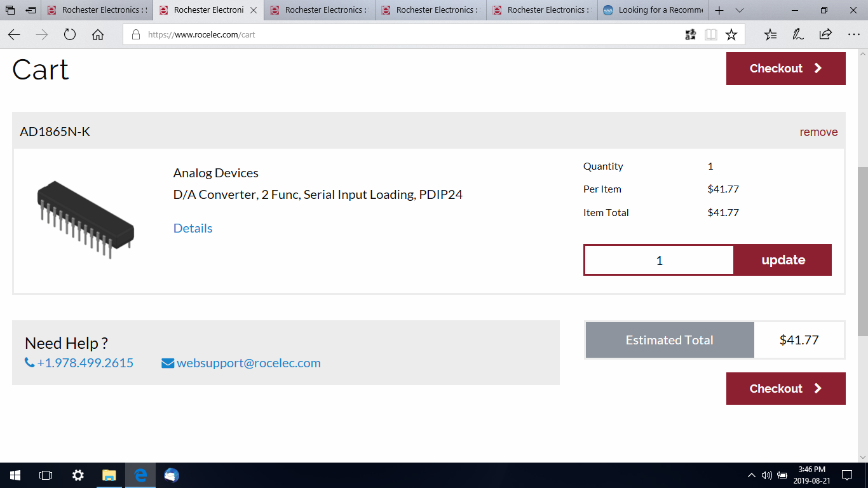Open File Explorer from the taskbar

coord(109,475)
